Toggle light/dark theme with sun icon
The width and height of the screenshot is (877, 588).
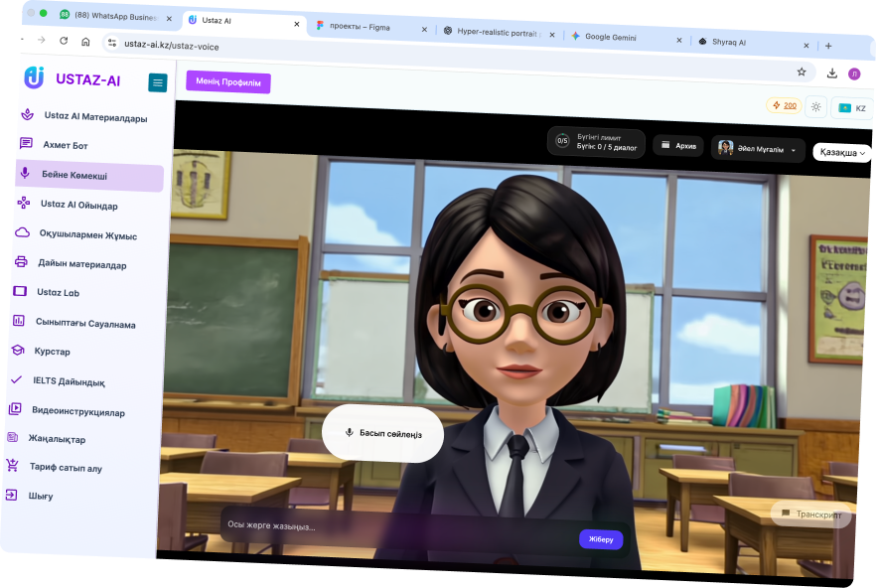click(815, 106)
